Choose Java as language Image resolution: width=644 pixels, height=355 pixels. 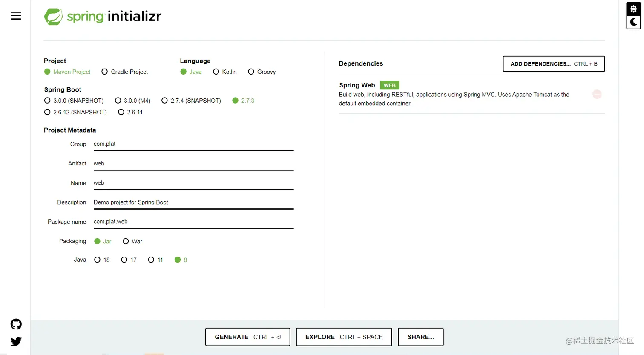(191, 72)
